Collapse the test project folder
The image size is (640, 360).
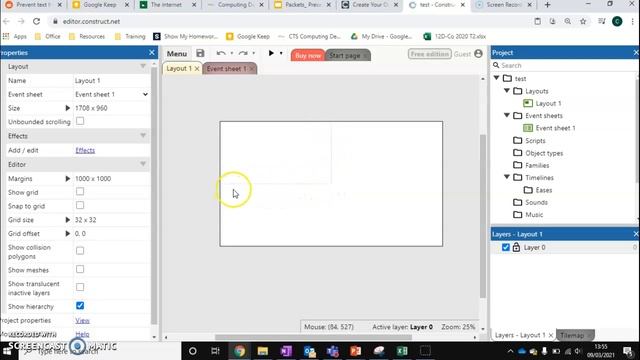[497, 78]
